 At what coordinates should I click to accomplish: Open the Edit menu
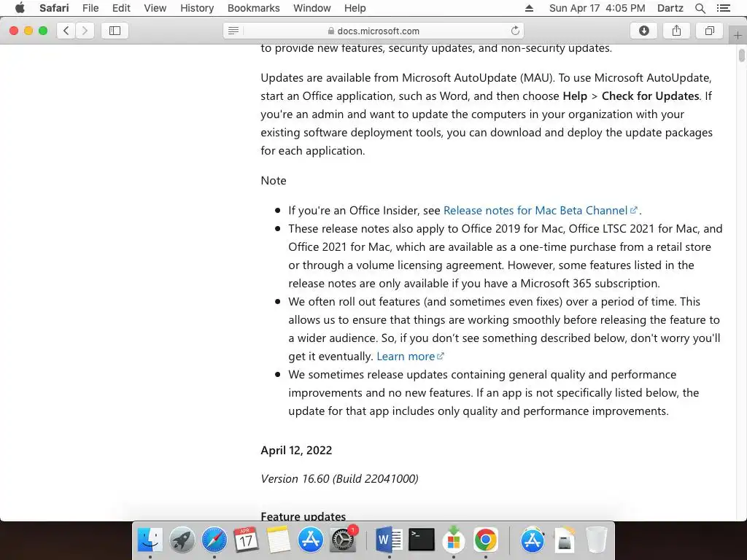tap(122, 8)
